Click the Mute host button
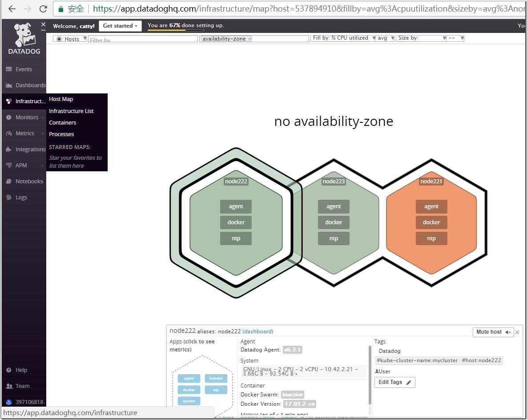The image size is (527, 420). tap(493, 332)
